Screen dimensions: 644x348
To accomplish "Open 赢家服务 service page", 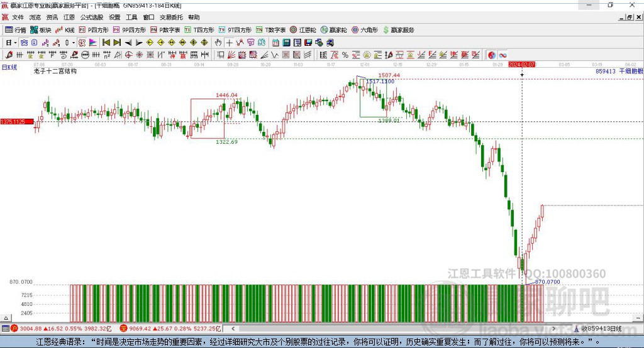I will pos(398,30).
